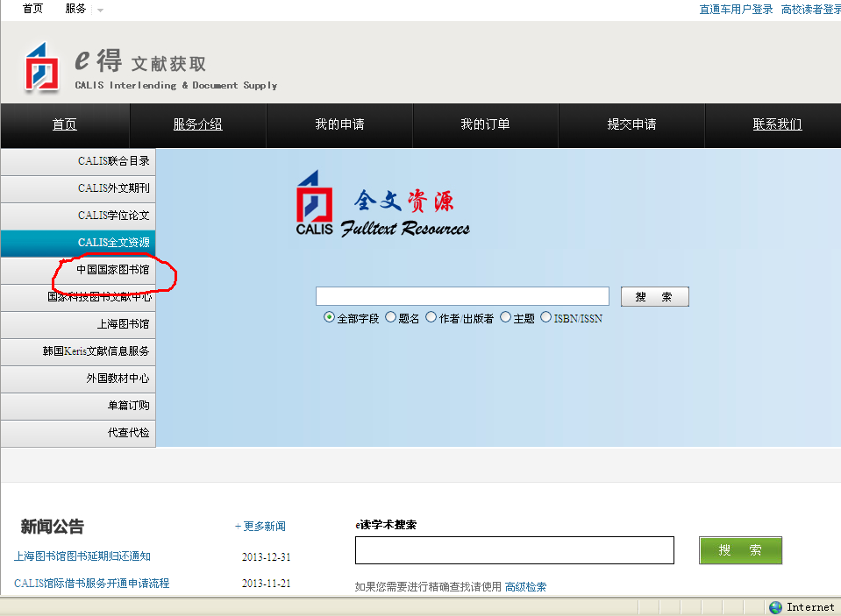The image size is (841, 616).
Task: Click the date 2013-11-21 in news list
Action: [266, 584]
